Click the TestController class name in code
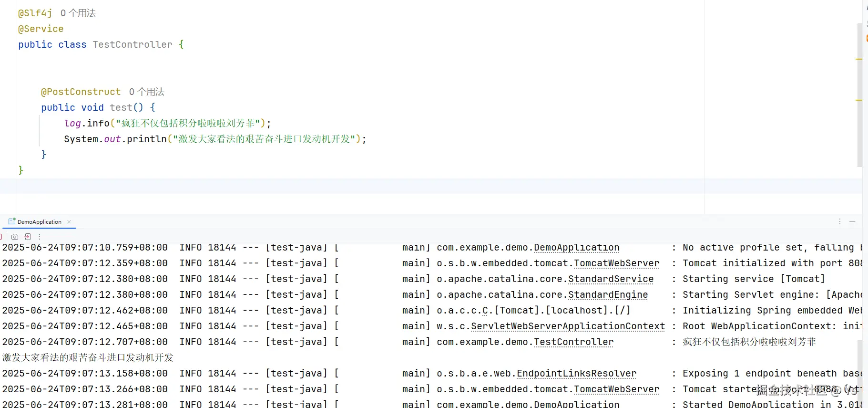Image resolution: width=868 pixels, height=408 pixels. coord(132,44)
